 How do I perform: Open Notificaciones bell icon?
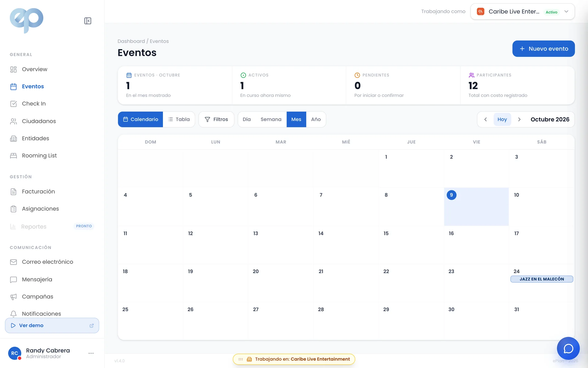[x=13, y=314]
